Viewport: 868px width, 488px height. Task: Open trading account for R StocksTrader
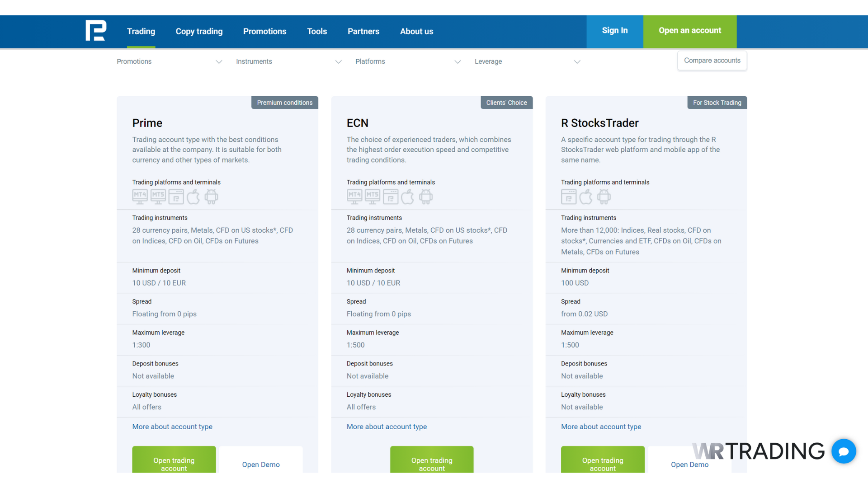point(603,460)
